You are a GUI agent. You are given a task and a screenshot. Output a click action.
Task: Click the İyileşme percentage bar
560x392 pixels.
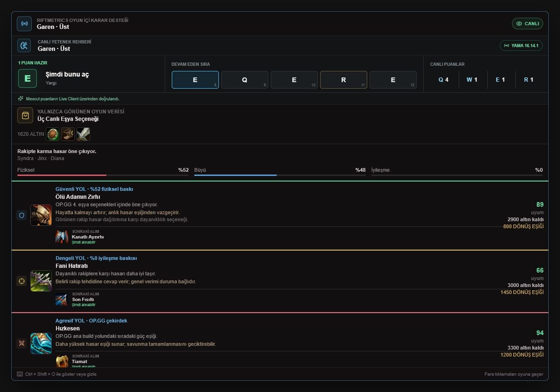pos(457,175)
